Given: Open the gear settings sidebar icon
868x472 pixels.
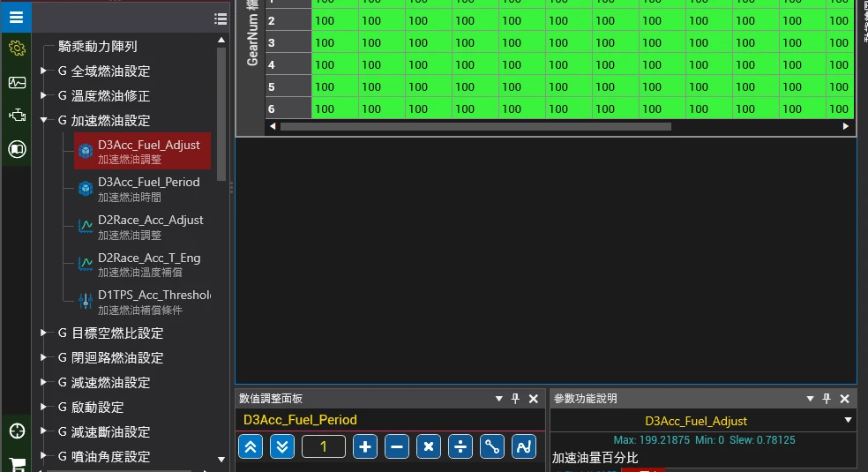Looking at the screenshot, I should pos(17,49).
